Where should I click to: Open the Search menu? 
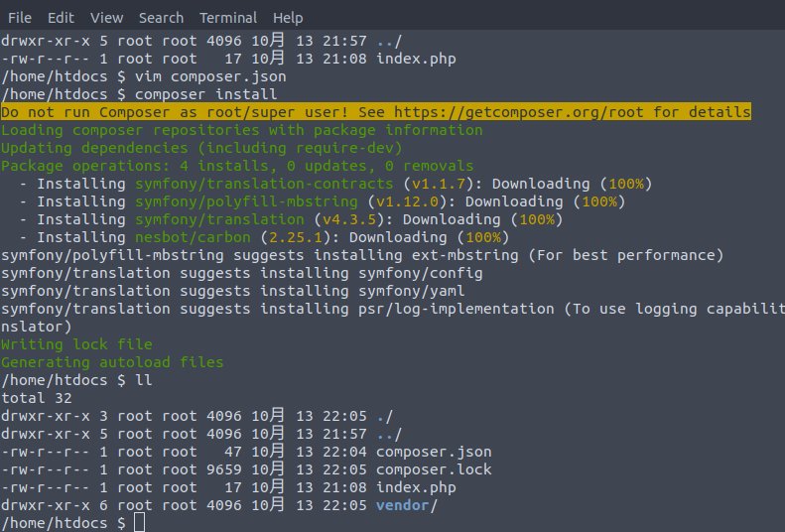click(161, 18)
